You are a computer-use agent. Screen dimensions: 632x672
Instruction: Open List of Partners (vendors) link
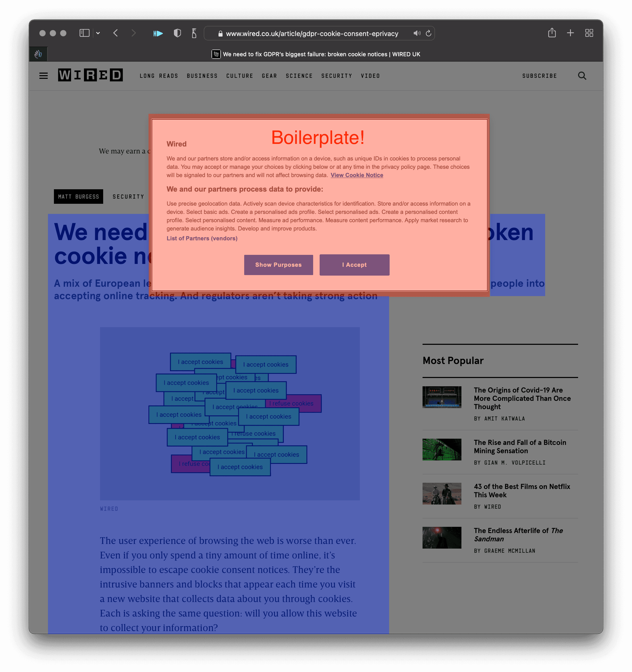(202, 238)
